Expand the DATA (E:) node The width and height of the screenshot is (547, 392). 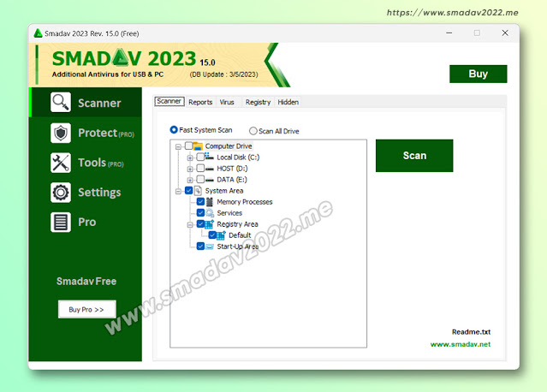(x=190, y=181)
